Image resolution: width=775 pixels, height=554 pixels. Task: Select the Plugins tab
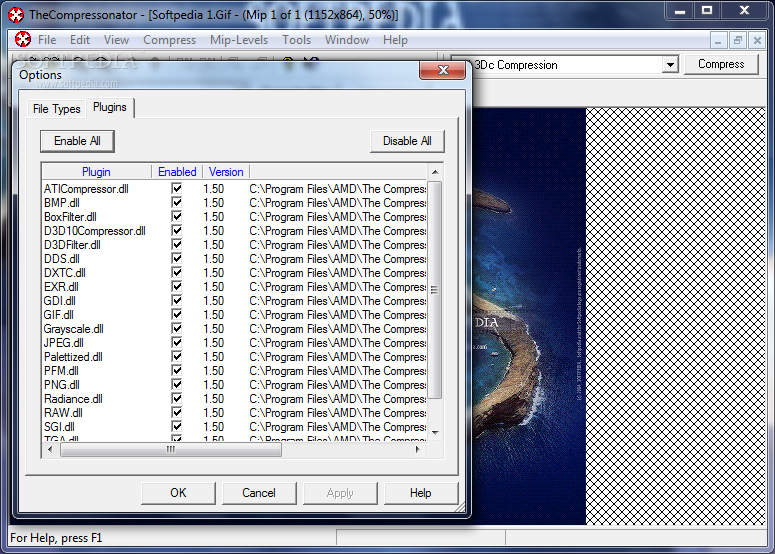110,107
